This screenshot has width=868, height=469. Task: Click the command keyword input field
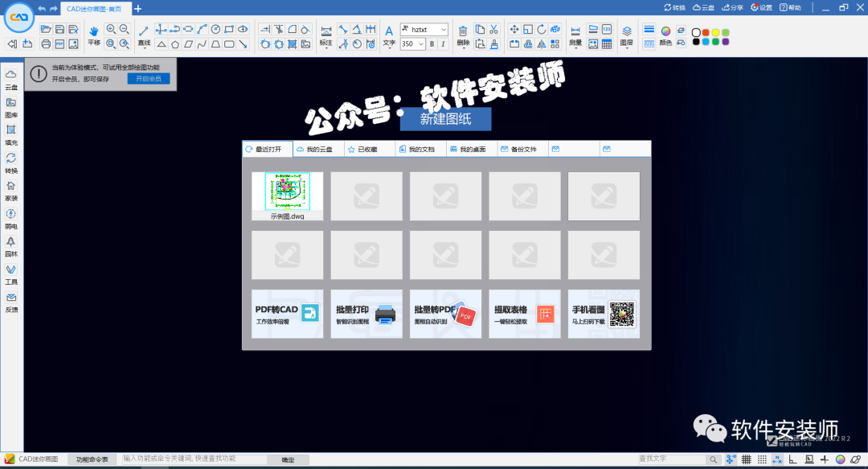(x=194, y=459)
